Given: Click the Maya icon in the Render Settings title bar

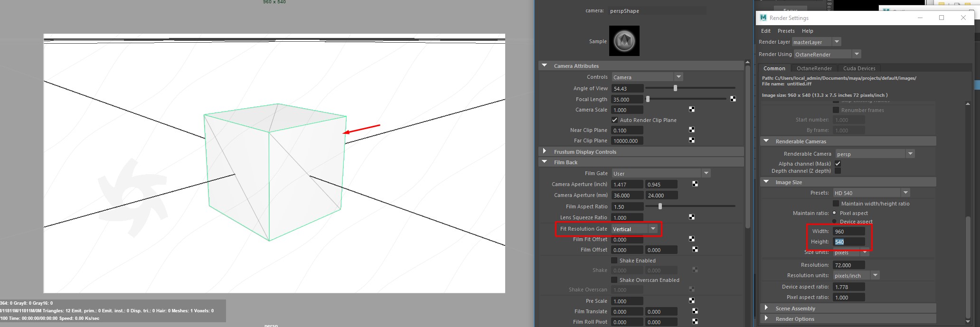Looking at the screenshot, I should tap(763, 18).
